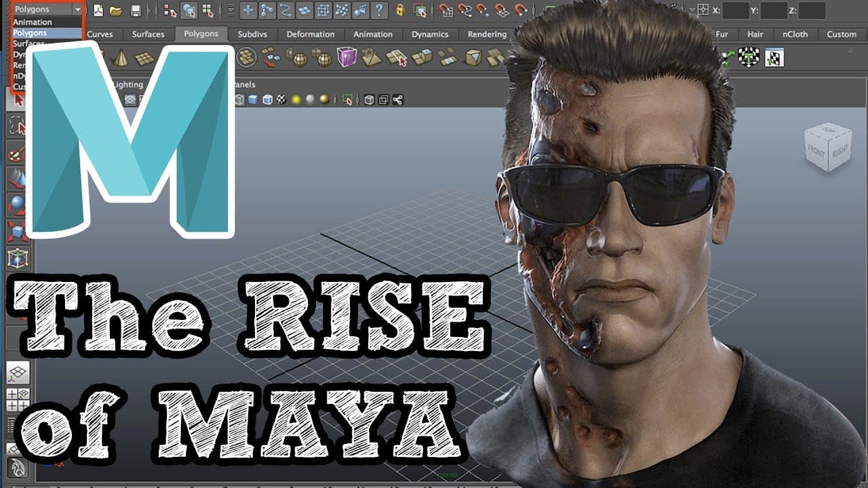Enable use all lights yellow sphere

(x=296, y=100)
